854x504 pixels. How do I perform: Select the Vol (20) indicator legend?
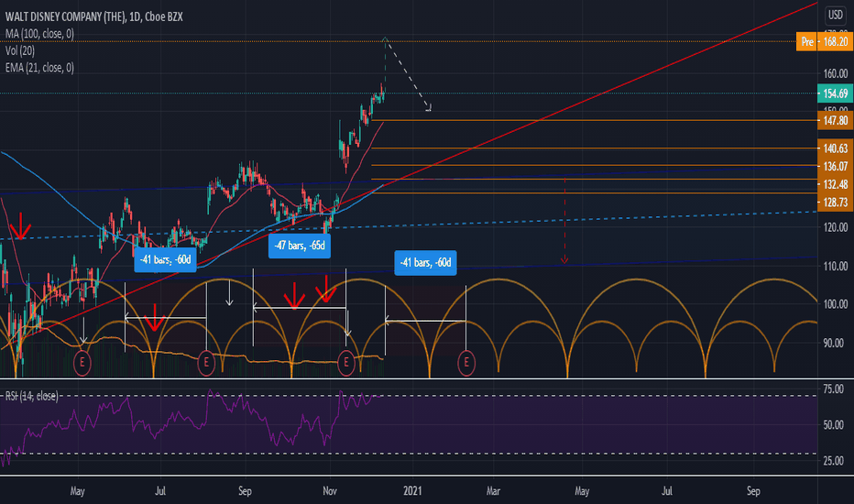(19, 50)
